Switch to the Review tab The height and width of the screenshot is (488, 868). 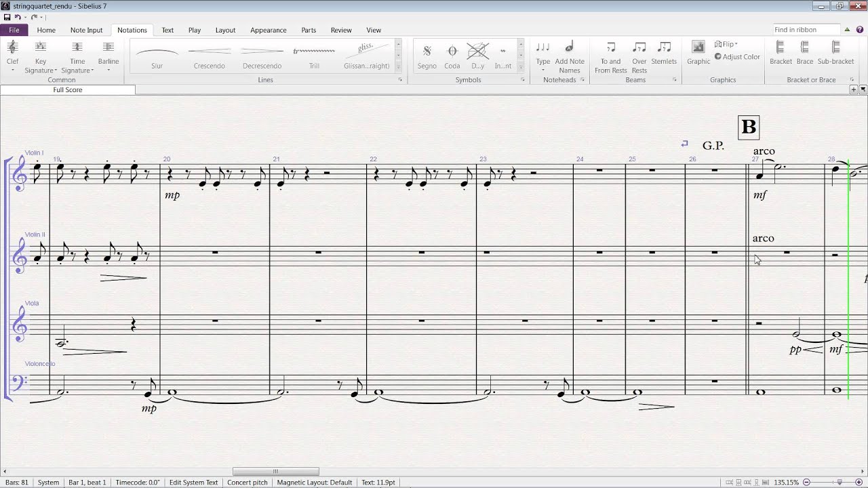pyautogui.click(x=341, y=30)
